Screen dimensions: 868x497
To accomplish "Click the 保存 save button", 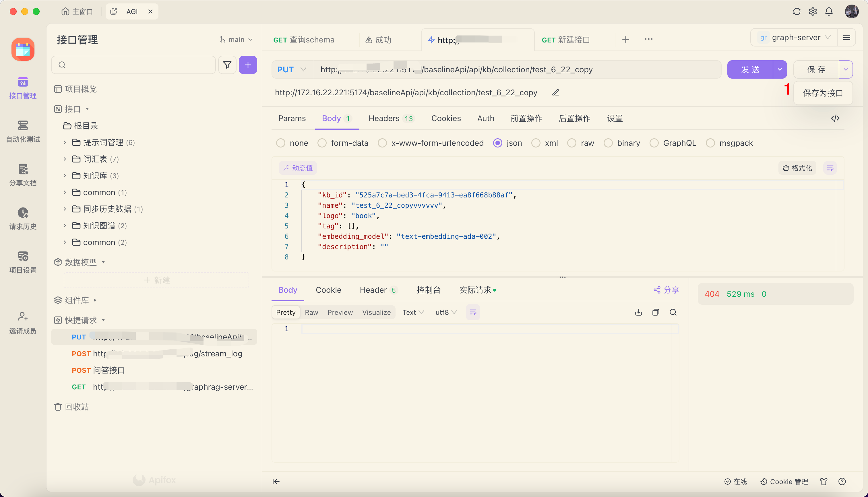I will tap(816, 70).
